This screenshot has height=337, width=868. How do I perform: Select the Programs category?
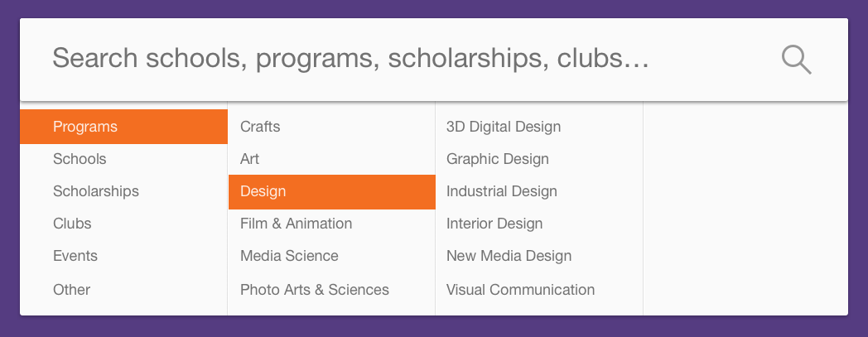coord(123,127)
